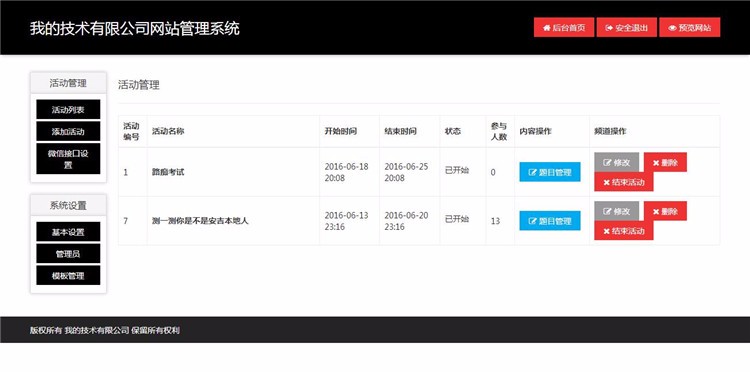
Task: Click end time 2016-06-25 20:08
Action: coord(406,172)
